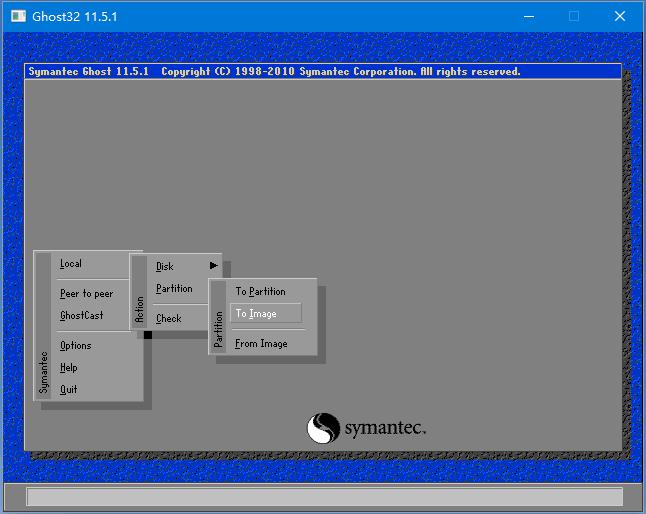The height and width of the screenshot is (514, 646).
Task: Minimize the Ghost32 window
Action: pos(528,16)
